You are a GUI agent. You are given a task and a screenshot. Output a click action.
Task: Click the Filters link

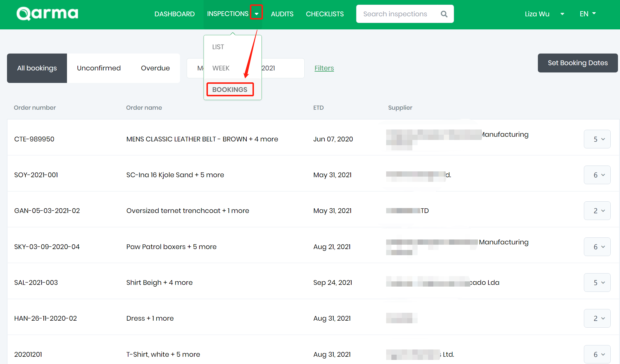point(324,68)
